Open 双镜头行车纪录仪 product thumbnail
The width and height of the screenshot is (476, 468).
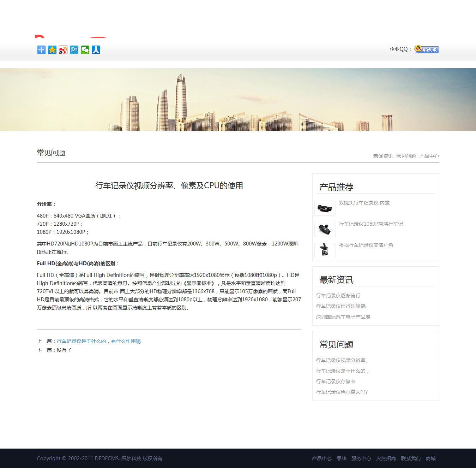pyautogui.click(x=325, y=208)
